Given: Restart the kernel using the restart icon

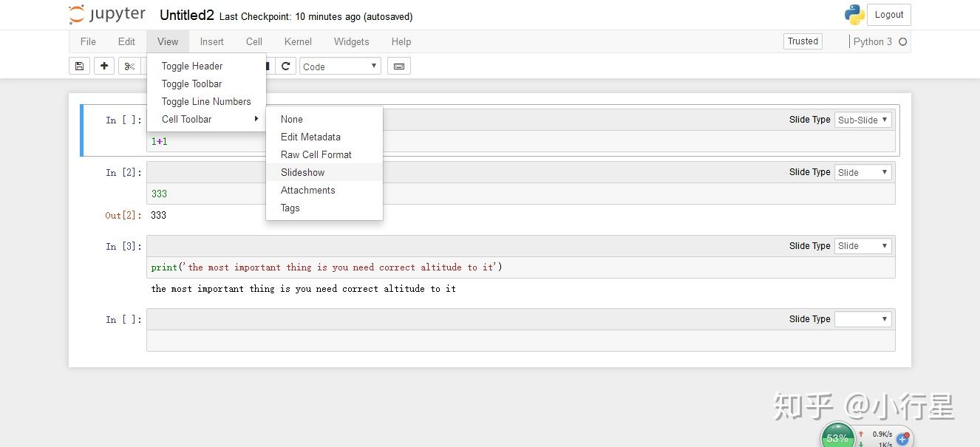Looking at the screenshot, I should tap(285, 66).
